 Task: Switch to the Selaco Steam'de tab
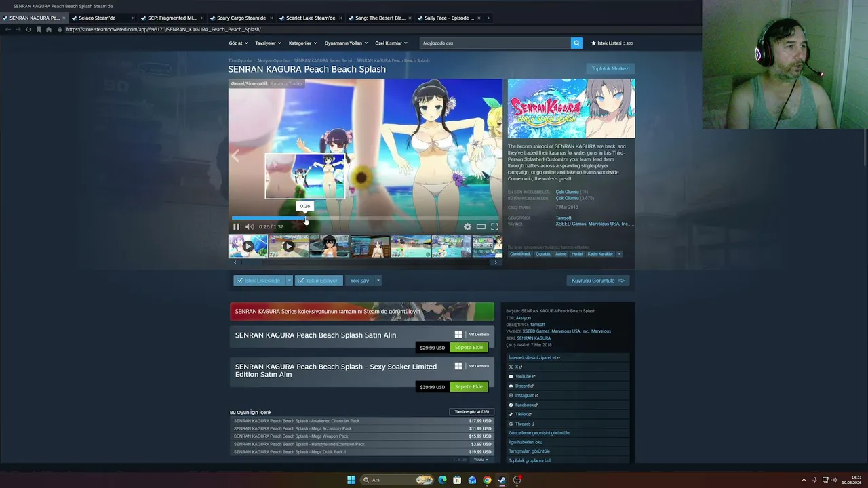pyautogui.click(x=102, y=18)
